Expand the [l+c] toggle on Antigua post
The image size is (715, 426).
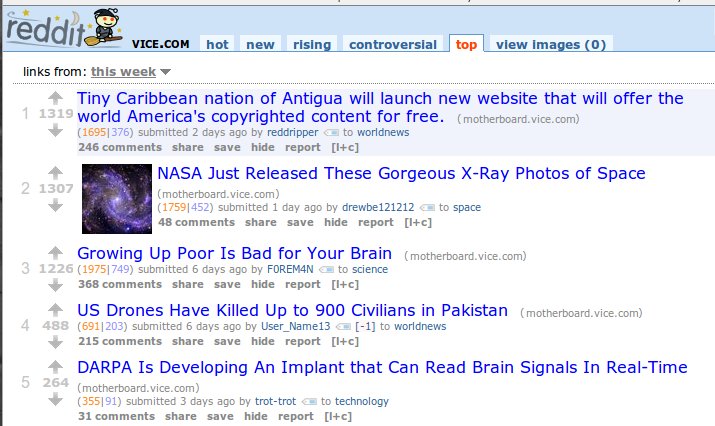[345, 147]
